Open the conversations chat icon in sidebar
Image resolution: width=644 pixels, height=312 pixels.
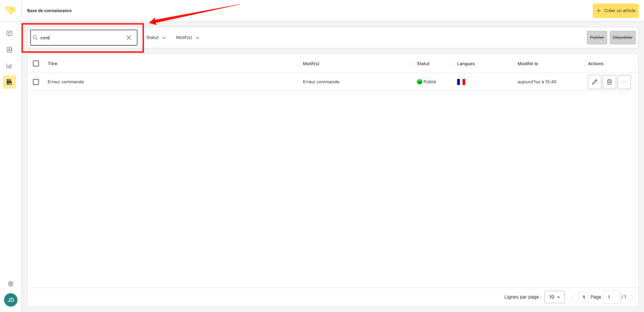[x=9, y=34]
